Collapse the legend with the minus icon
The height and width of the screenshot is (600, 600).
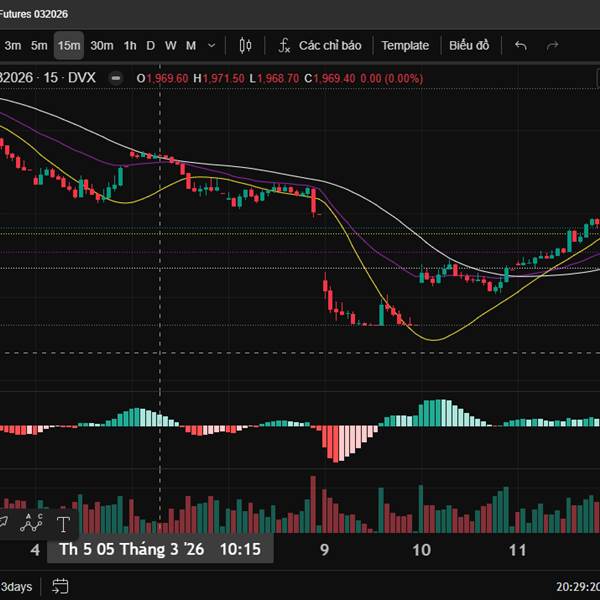118,78
